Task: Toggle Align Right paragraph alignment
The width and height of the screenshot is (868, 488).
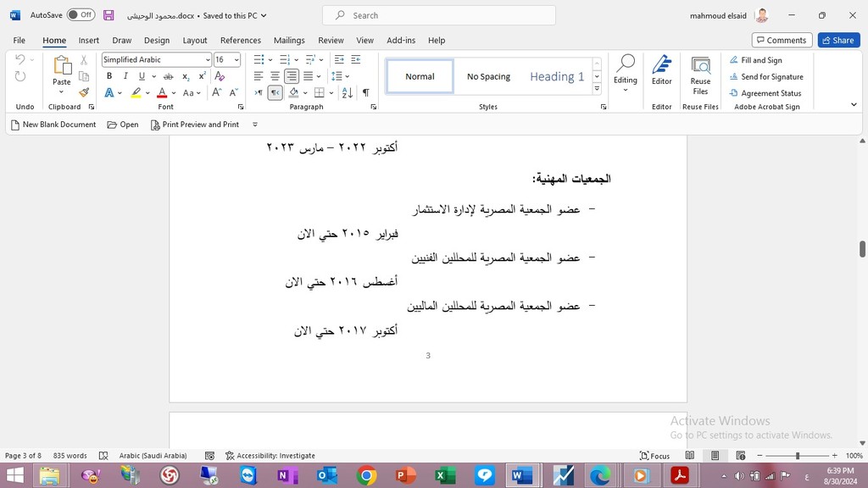Action: click(x=292, y=76)
